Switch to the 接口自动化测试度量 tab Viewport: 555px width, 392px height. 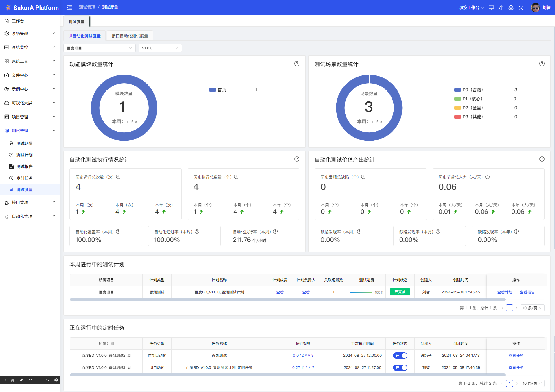coord(130,36)
